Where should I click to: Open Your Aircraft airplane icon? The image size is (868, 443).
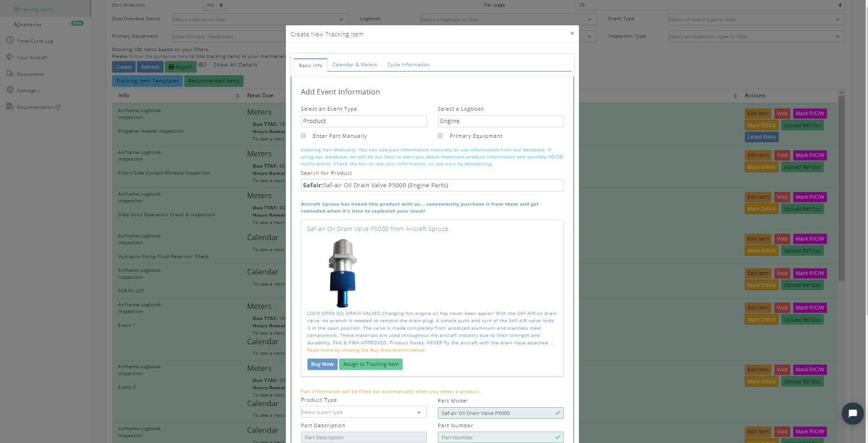coord(10,57)
